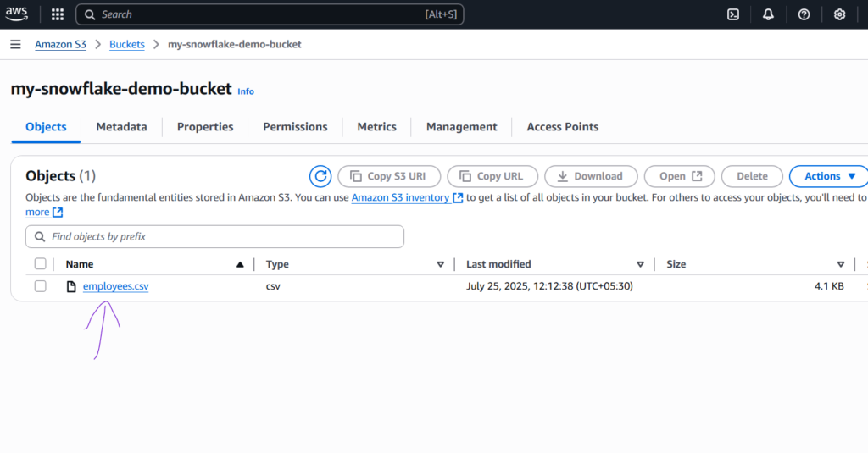Click the magnifier icon in prefix search
Image resolution: width=868 pixels, height=453 pixels.
[x=40, y=237]
